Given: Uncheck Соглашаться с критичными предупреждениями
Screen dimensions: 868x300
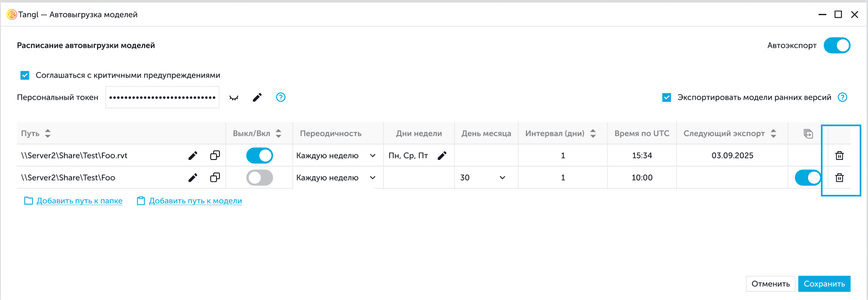Looking at the screenshot, I should point(24,75).
